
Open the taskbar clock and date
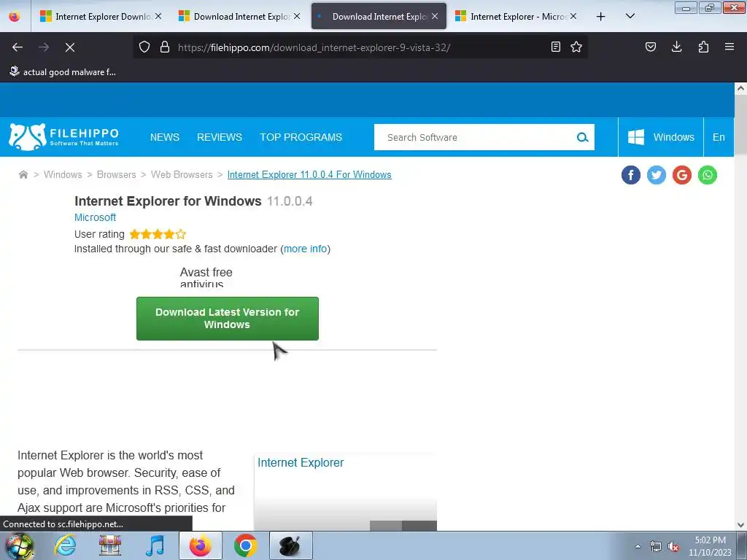tap(710, 546)
